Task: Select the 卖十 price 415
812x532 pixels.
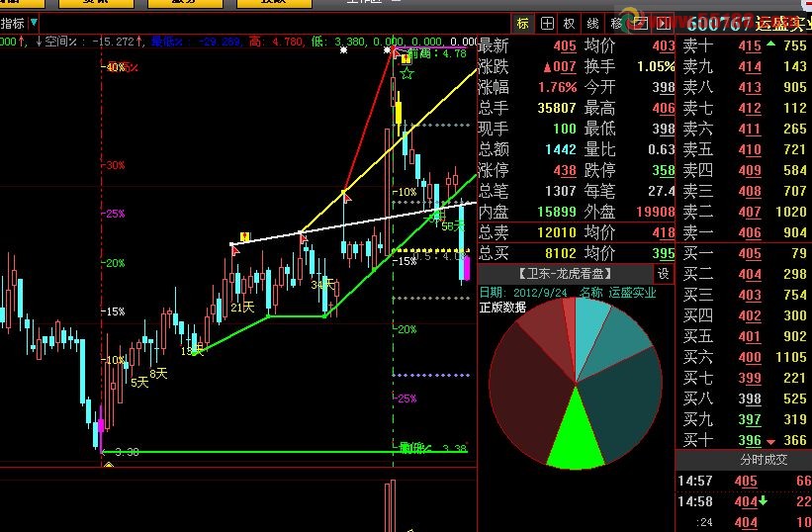Action: point(750,46)
